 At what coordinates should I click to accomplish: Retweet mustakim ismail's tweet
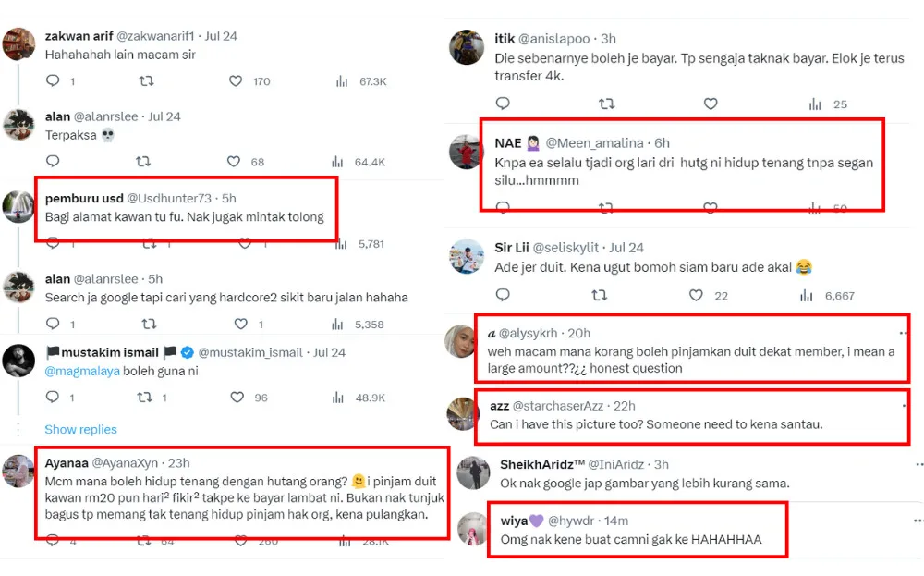145,398
